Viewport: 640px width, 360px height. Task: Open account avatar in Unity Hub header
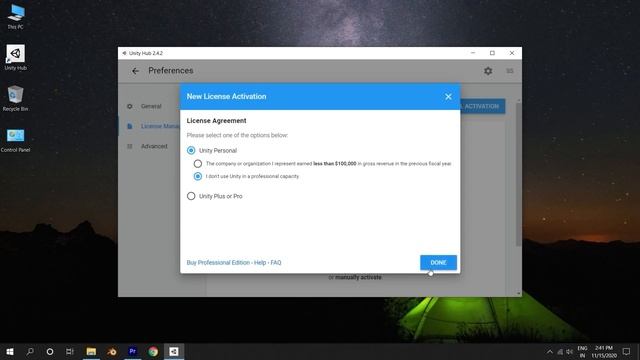509,71
